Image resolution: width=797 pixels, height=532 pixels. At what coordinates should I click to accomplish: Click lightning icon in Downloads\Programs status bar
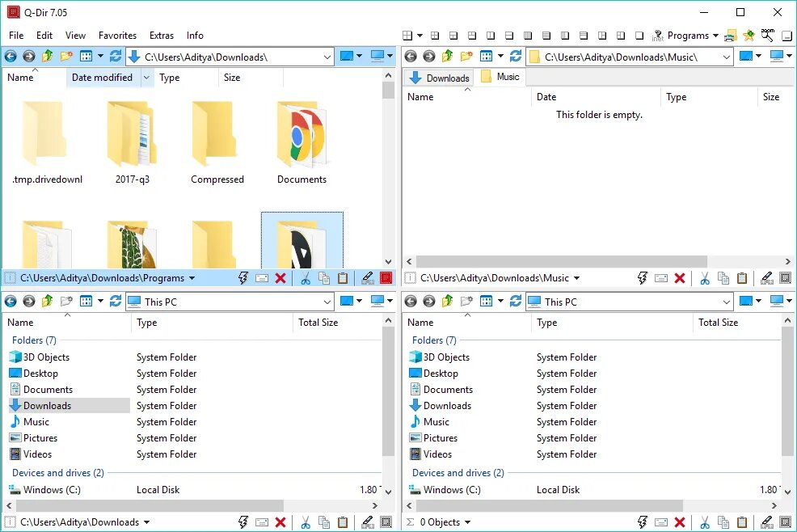243,278
